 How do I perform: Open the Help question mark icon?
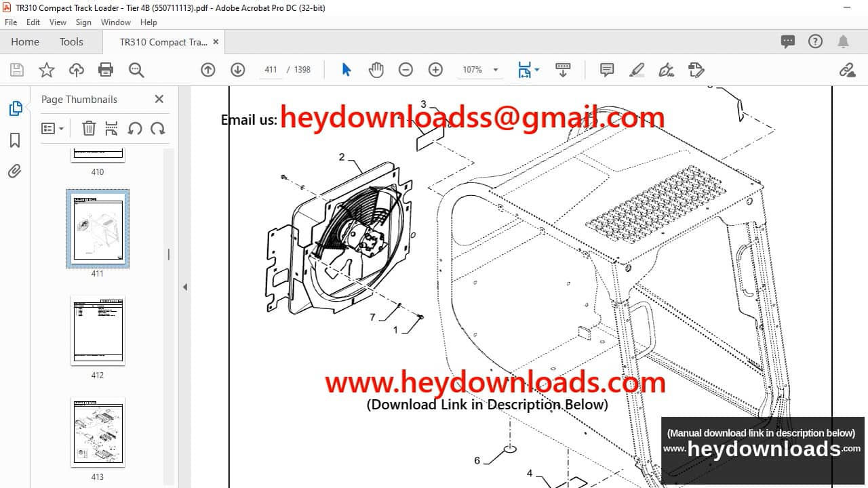pos(815,41)
